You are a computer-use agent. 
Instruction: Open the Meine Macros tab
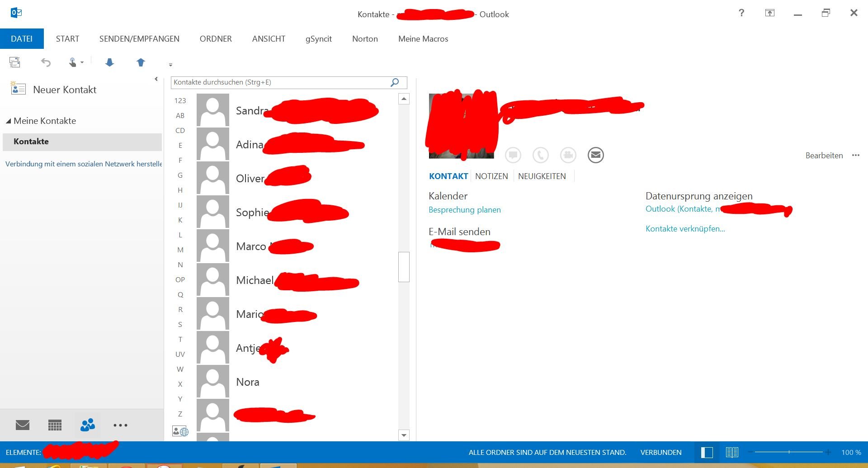click(423, 39)
